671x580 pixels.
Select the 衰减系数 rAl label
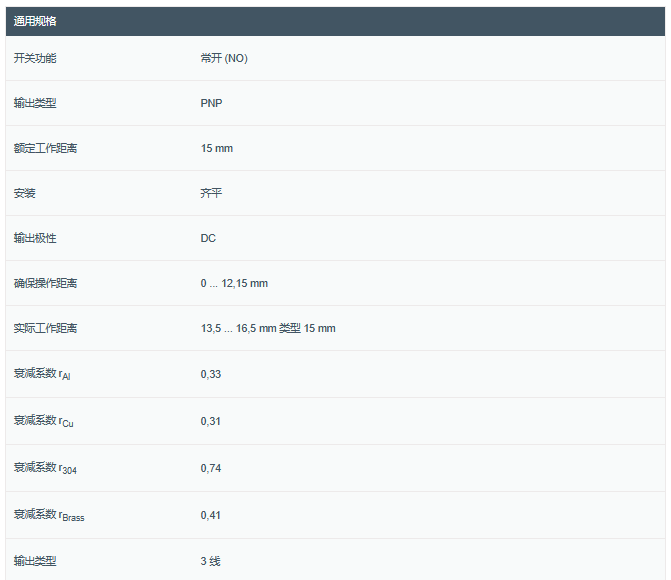click(x=42, y=374)
